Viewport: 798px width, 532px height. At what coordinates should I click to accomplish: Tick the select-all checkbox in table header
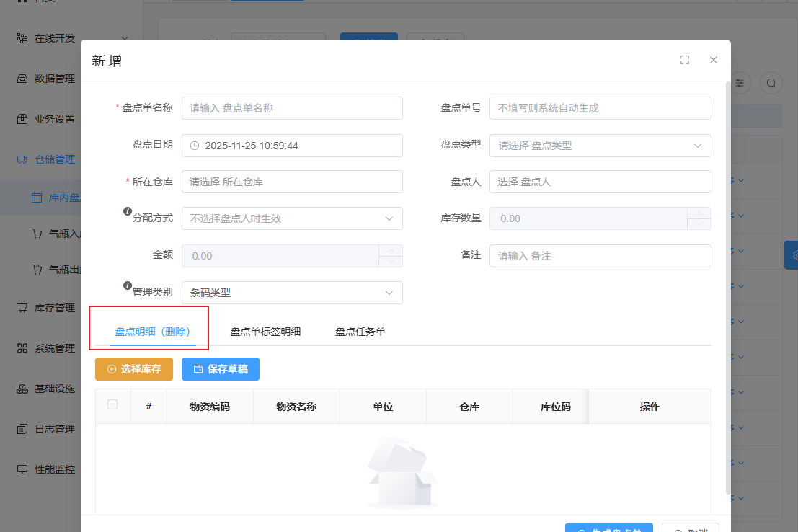pos(112,405)
